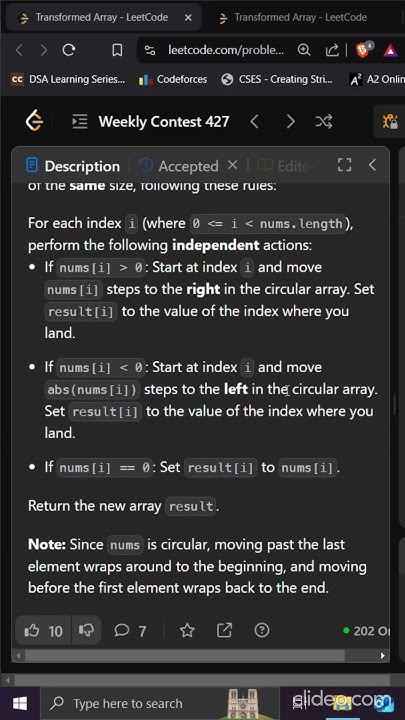This screenshot has width=405, height=720.
Task: Click the LeetCode logo
Action: [34, 122]
